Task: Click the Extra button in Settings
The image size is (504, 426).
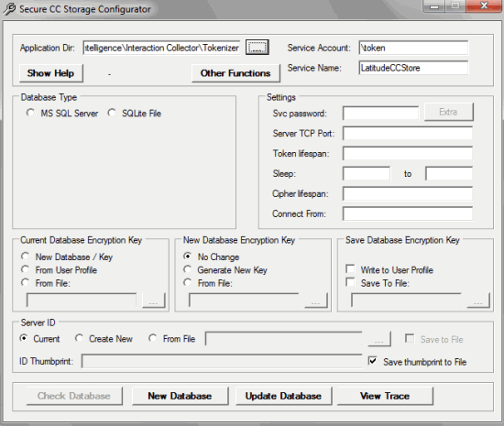Action: click(448, 112)
